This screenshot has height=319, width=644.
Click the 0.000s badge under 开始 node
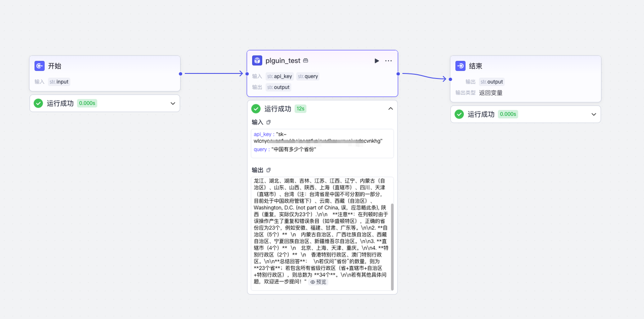coord(87,103)
